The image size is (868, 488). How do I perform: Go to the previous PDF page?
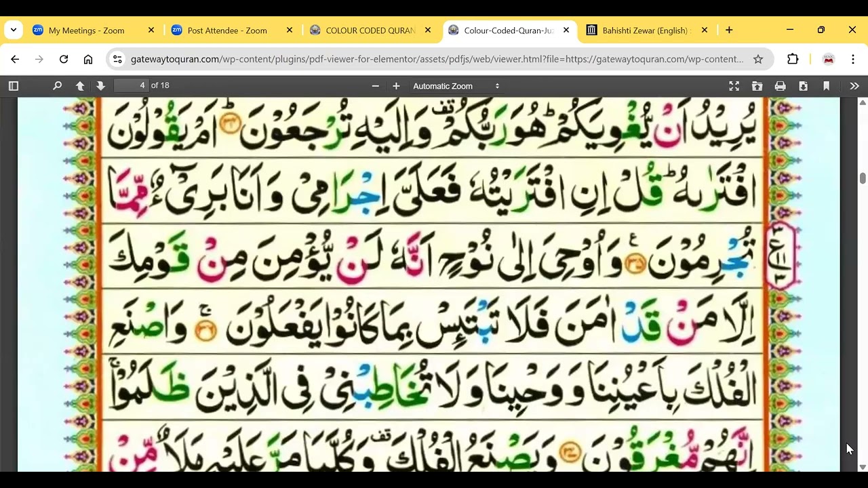(x=80, y=86)
